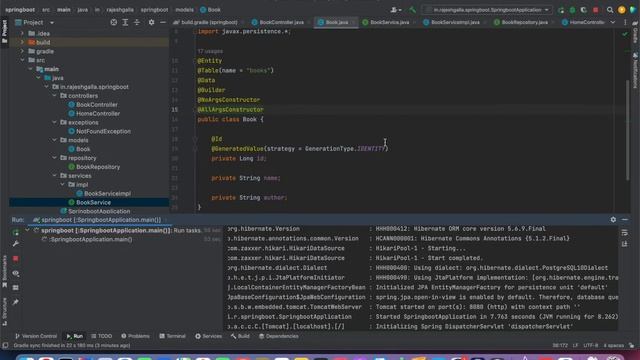Open Run panel settings gear
Viewport: 640px width, 360px height.
[613, 220]
